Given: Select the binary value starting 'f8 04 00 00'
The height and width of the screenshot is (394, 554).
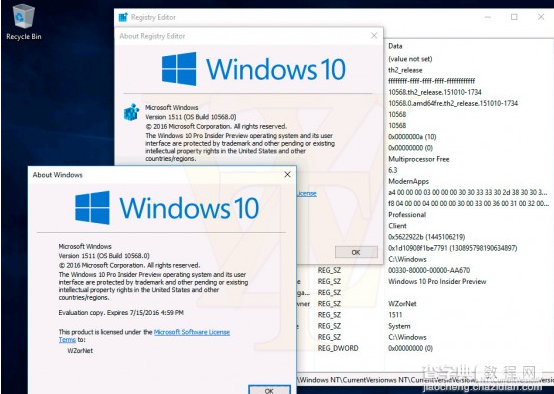Looking at the screenshot, I should click(468, 204).
